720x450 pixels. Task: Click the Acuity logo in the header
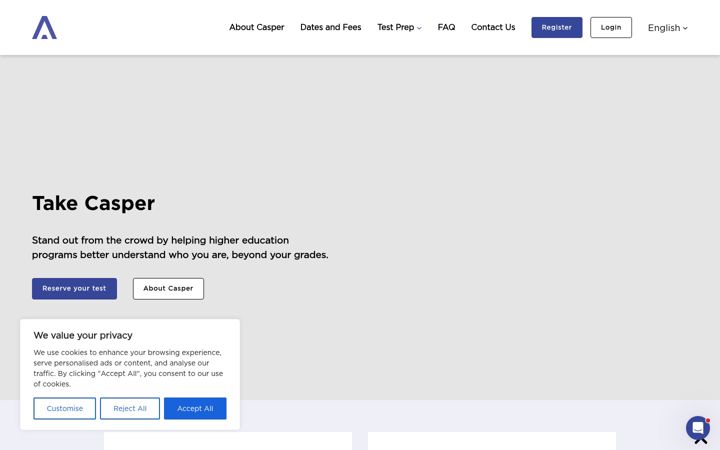click(44, 28)
